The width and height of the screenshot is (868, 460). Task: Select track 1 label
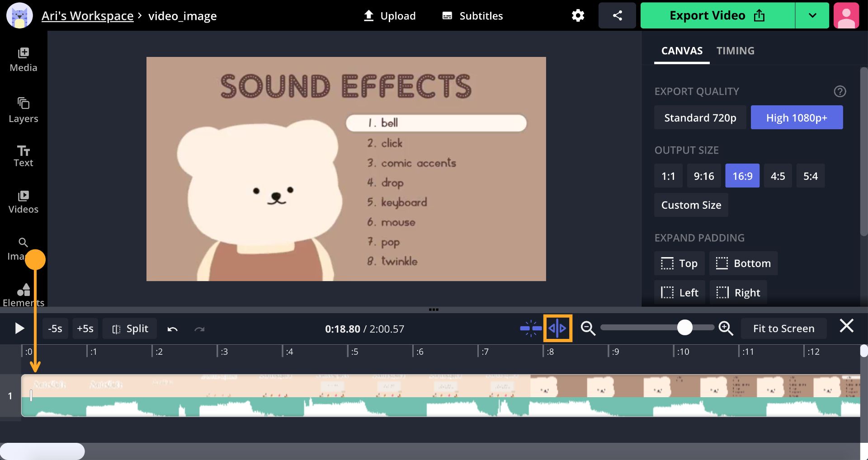pyautogui.click(x=10, y=396)
